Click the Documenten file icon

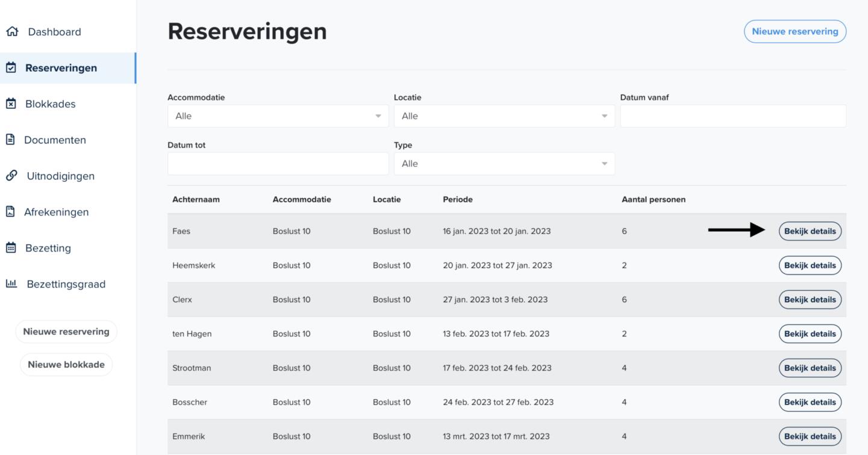click(10, 140)
